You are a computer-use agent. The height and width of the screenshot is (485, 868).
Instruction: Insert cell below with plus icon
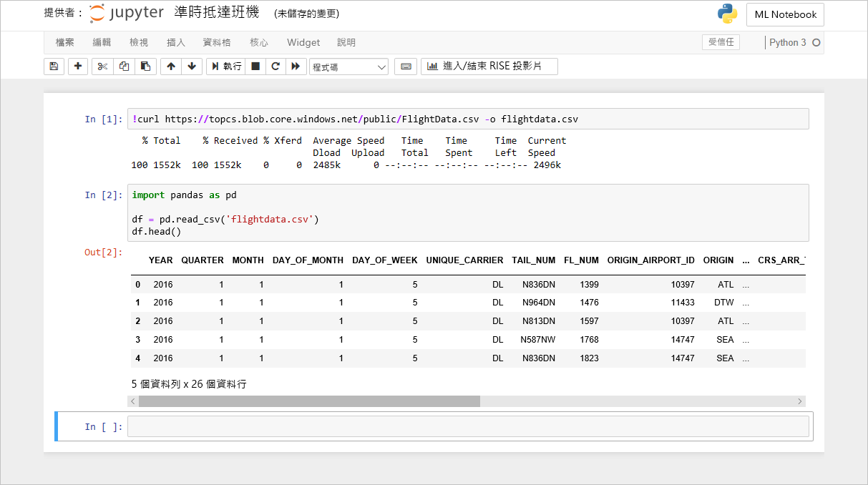77,67
